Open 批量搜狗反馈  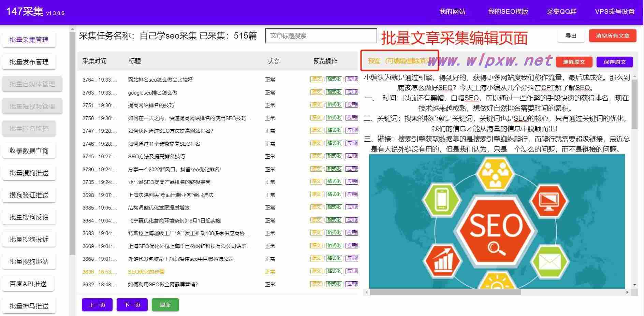29,217
